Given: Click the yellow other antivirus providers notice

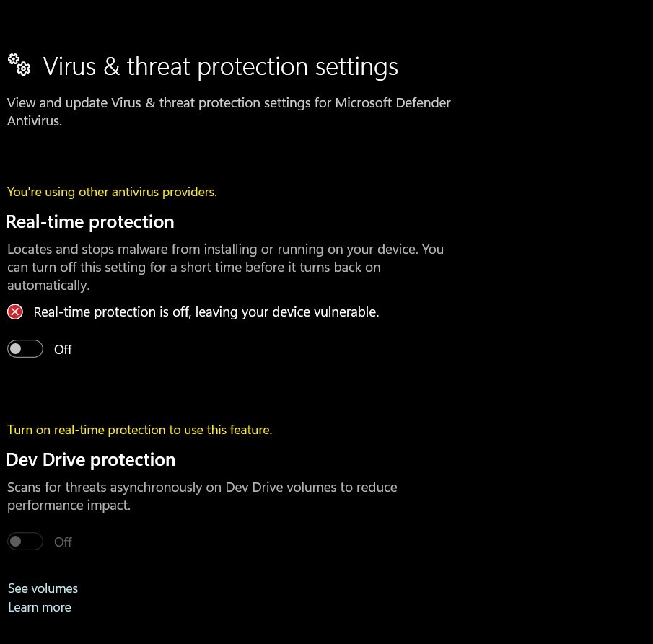Looking at the screenshot, I should tap(112, 192).
